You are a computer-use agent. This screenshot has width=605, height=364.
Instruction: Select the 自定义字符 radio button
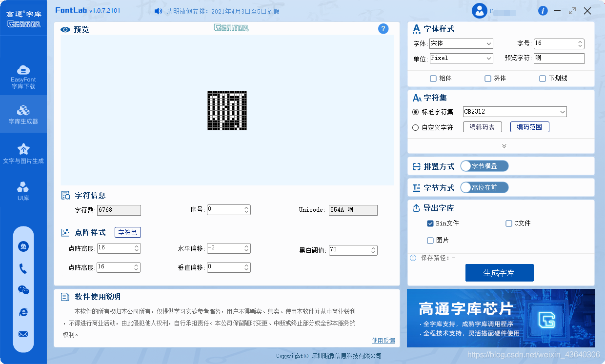pyautogui.click(x=416, y=127)
